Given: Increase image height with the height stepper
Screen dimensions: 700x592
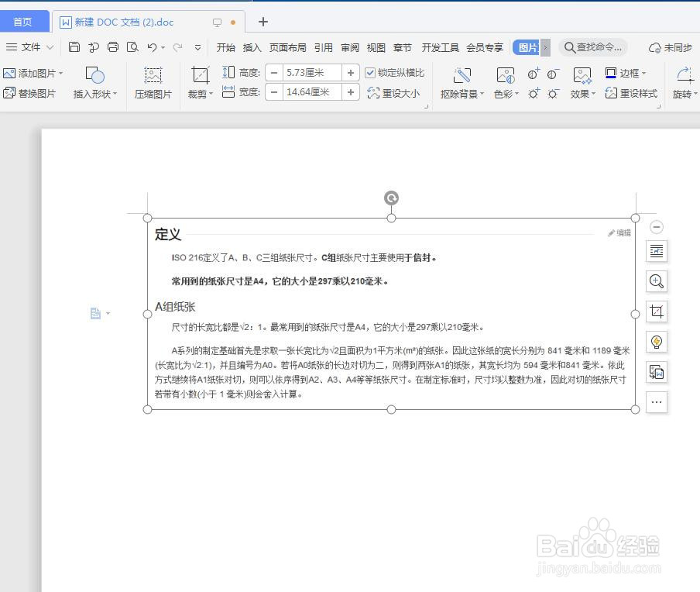Looking at the screenshot, I should [x=351, y=72].
